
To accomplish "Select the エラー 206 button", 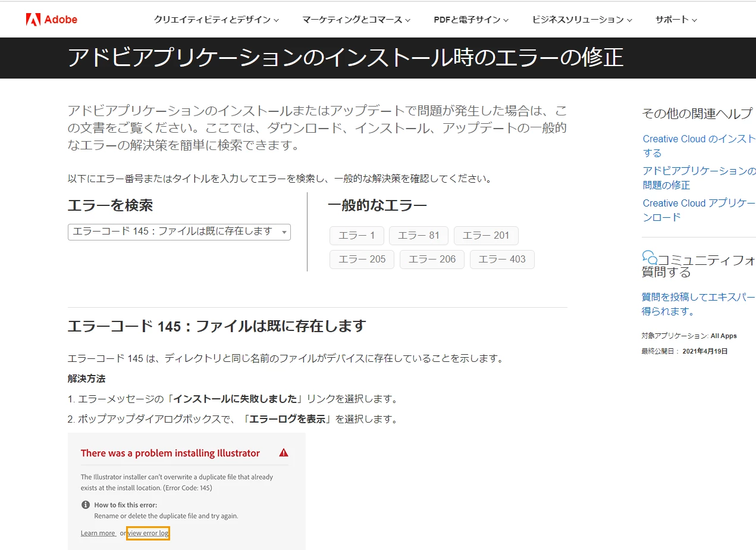I will click(x=432, y=259).
